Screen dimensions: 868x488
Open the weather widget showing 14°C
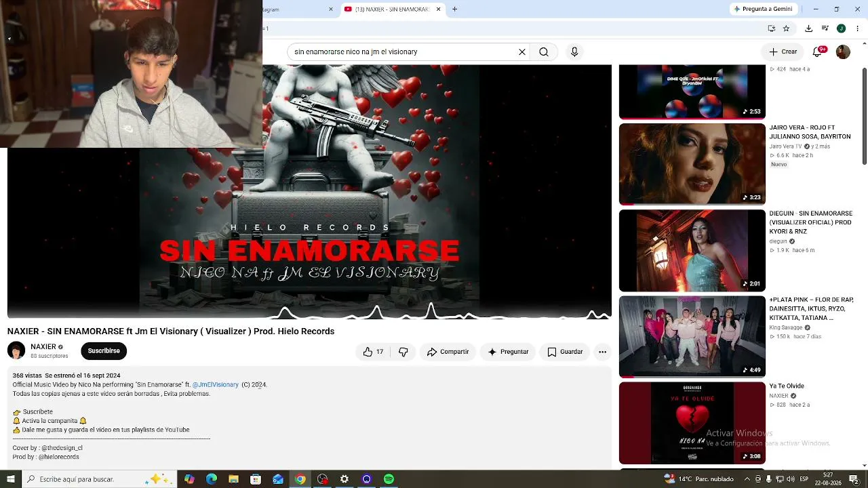700,479
